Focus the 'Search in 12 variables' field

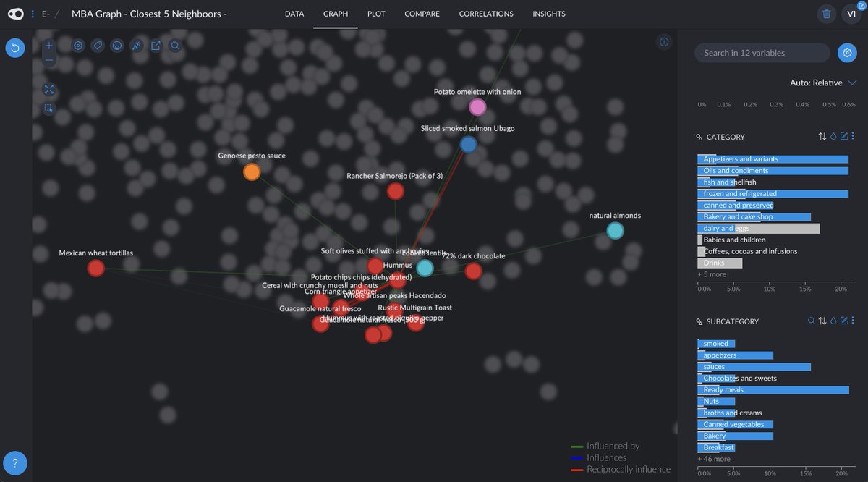(762, 53)
